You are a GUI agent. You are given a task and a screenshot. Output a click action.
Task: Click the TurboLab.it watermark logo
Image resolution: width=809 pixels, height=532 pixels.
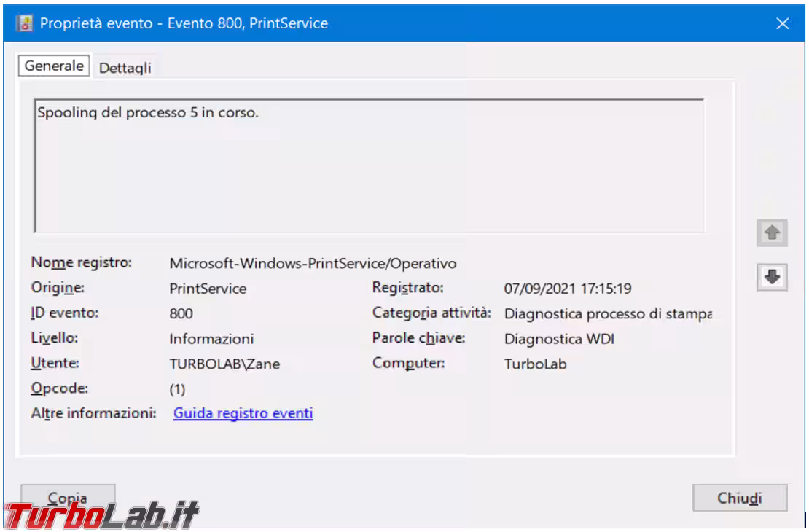[x=102, y=516]
